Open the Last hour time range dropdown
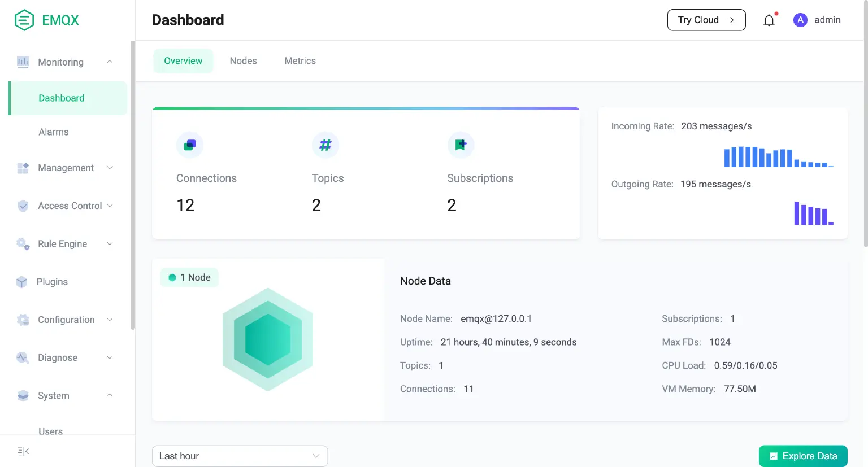The height and width of the screenshot is (467, 868). pyautogui.click(x=240, y=456)
